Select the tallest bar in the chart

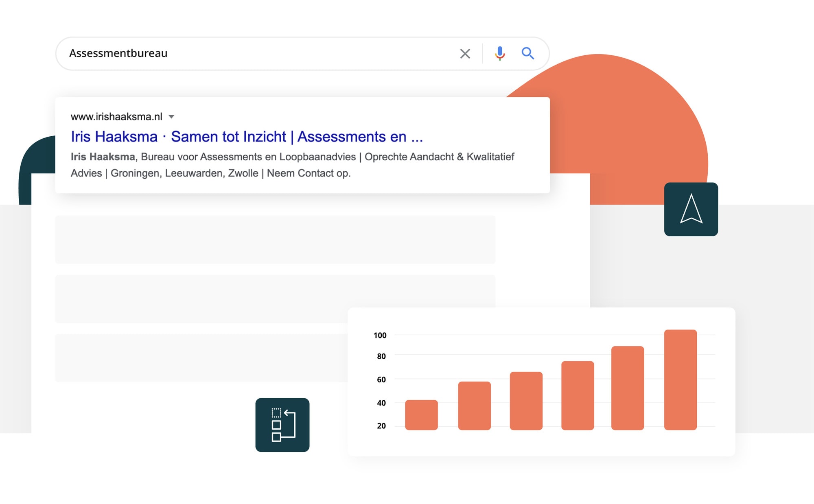point(680,380)
